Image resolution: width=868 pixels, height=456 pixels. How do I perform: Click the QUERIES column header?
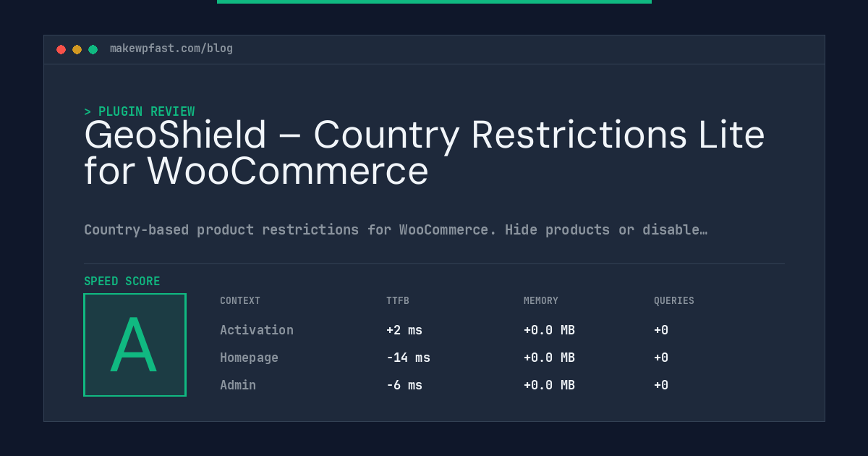(x=674, y=301)
